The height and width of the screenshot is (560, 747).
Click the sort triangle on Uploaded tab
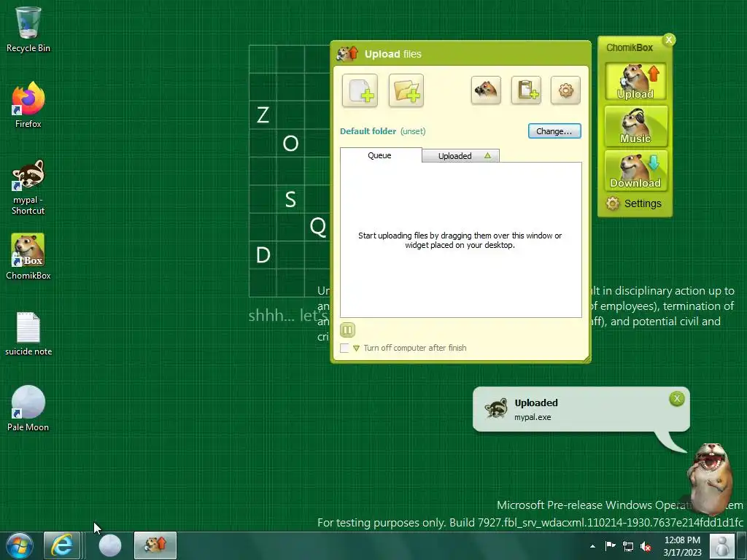point(487,155)
